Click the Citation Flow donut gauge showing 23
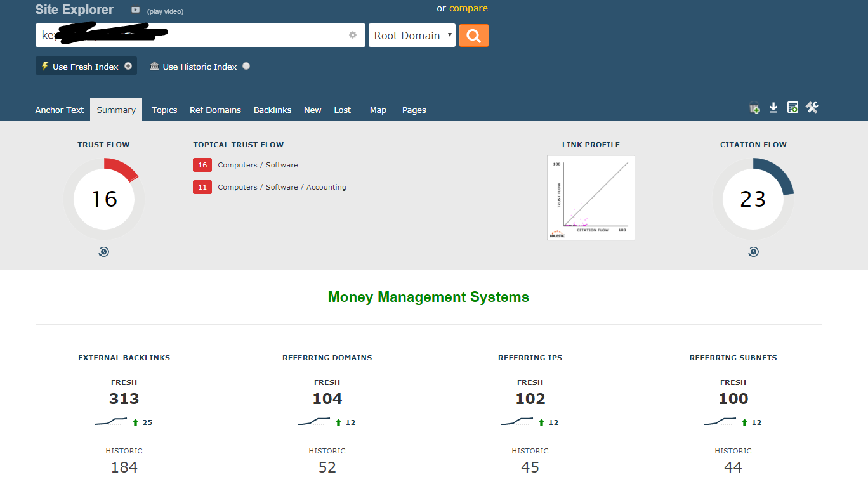Image resolution: width=868 pixels, height=489 pixels. (753, 199)
